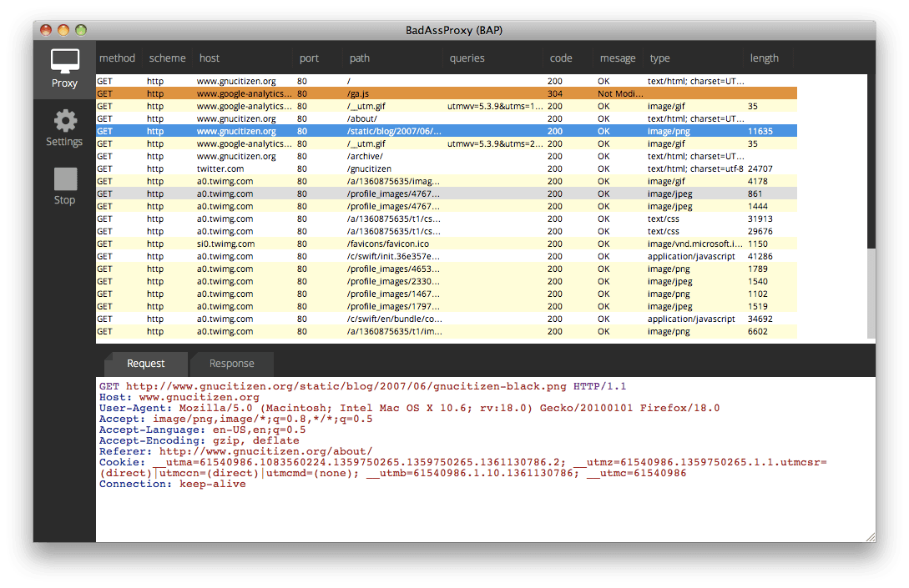The image size is (909, 588).
Task: Click the User-Agent header line
Action: coord(409,409)
